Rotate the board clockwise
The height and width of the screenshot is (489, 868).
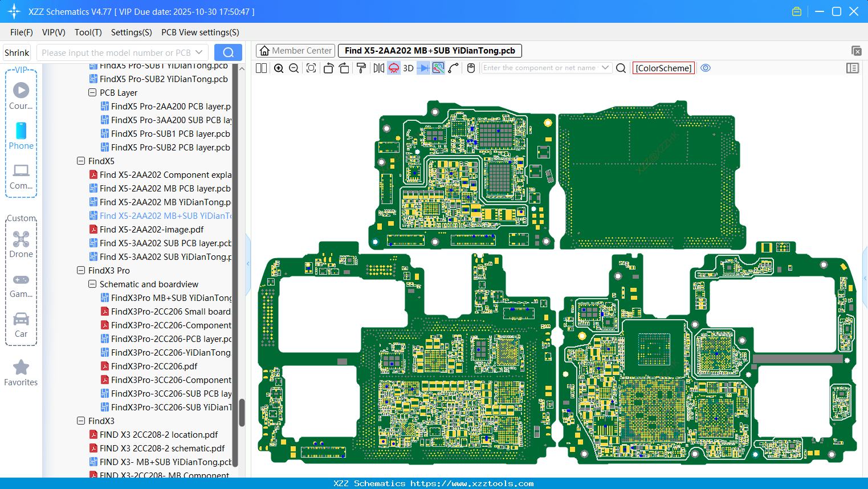click(x=344, y=68)
